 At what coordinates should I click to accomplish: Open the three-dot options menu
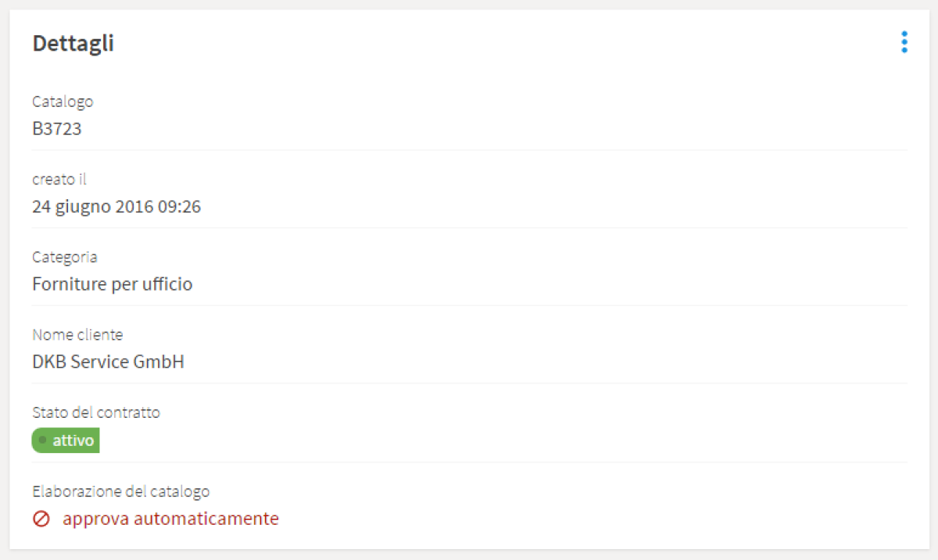coord(904,42)
